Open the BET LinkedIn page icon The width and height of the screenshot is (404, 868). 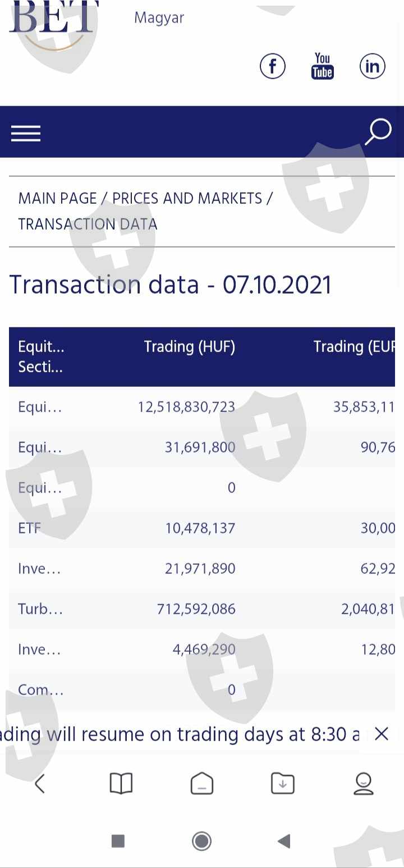(373, 66)
